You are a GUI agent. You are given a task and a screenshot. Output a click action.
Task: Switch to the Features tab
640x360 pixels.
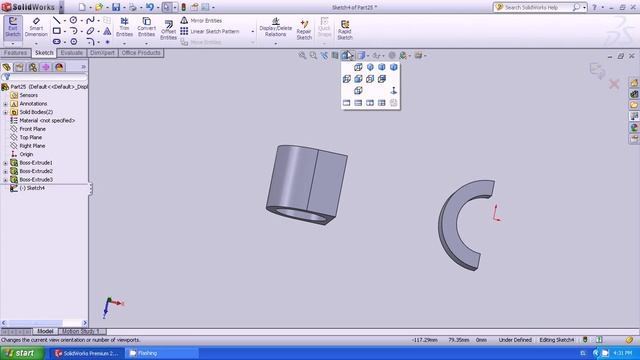pos(16,53)
